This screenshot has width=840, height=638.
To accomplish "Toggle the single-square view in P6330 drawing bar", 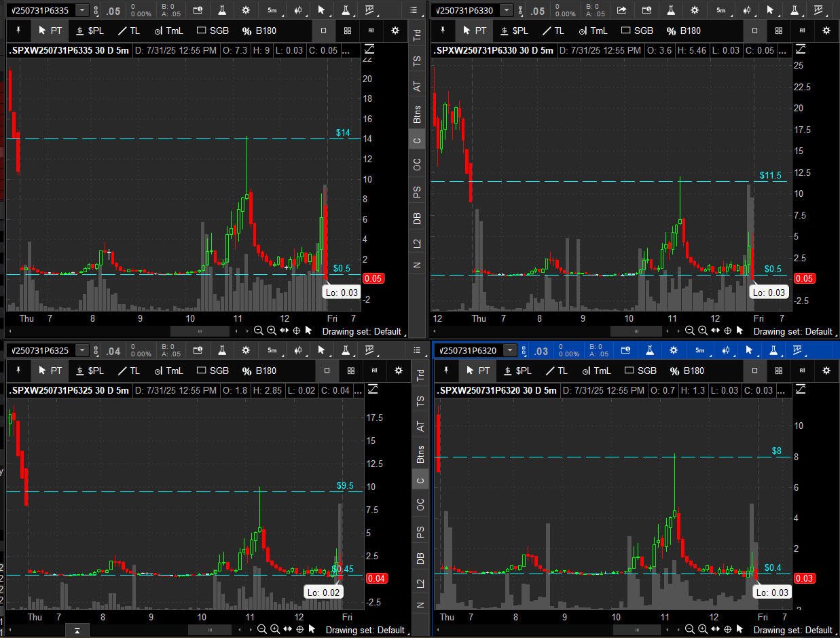I will coord(754,31).
